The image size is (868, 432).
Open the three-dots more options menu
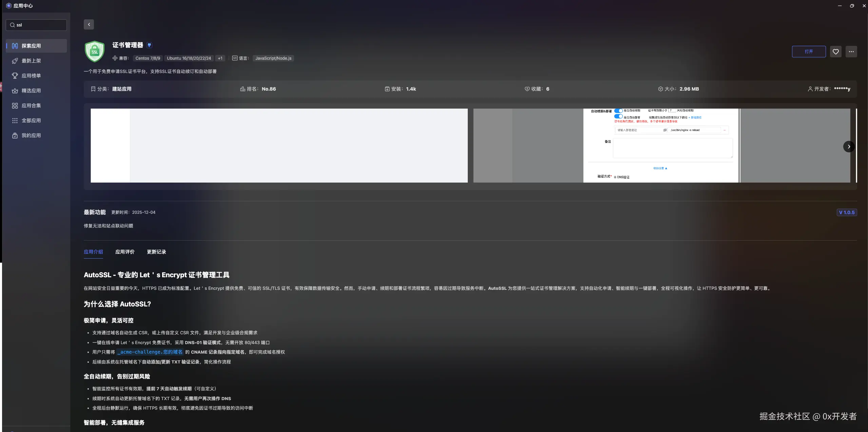[x=851, y=52]
